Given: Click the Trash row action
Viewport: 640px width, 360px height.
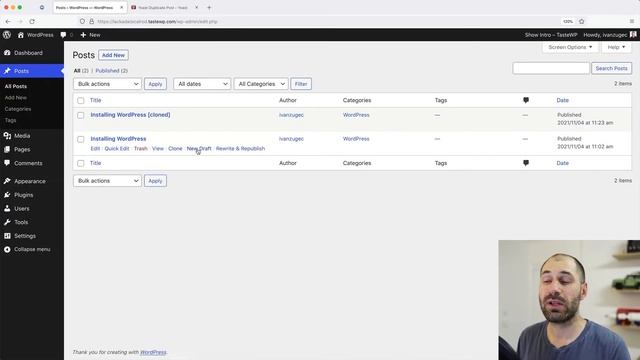Looking at the screenshot, I should (141, 149).
